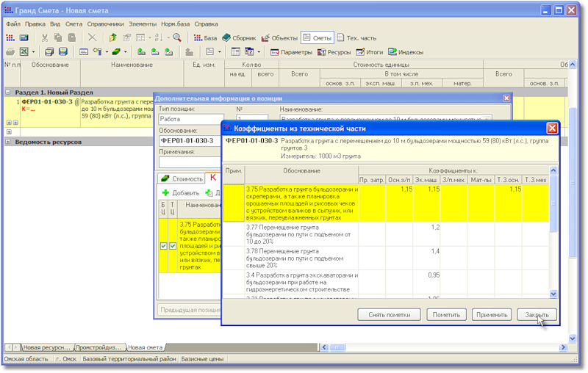Open Ресурсы from the toolbar
This screenshot has height=373, width=588.
334,52
